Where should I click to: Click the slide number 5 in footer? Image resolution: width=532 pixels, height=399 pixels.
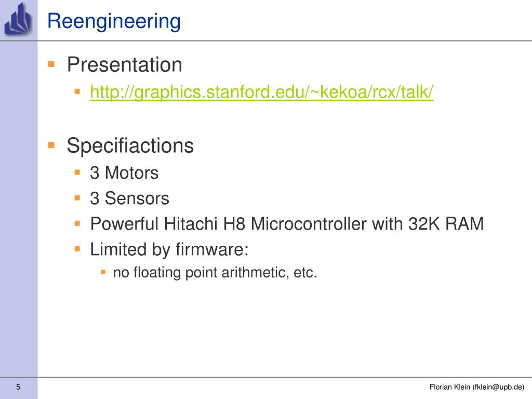pyautogui.click(x=18, y=387)
